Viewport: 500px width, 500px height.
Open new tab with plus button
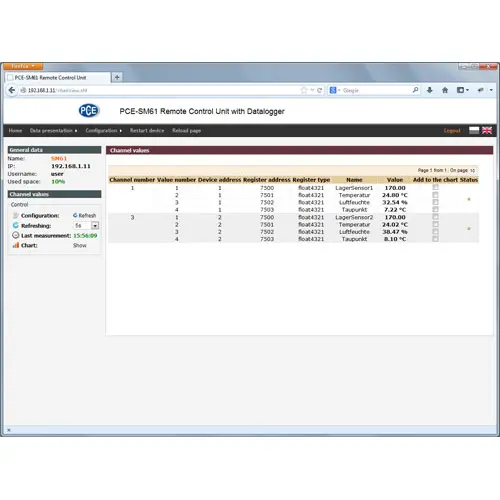tap(117, 77)
